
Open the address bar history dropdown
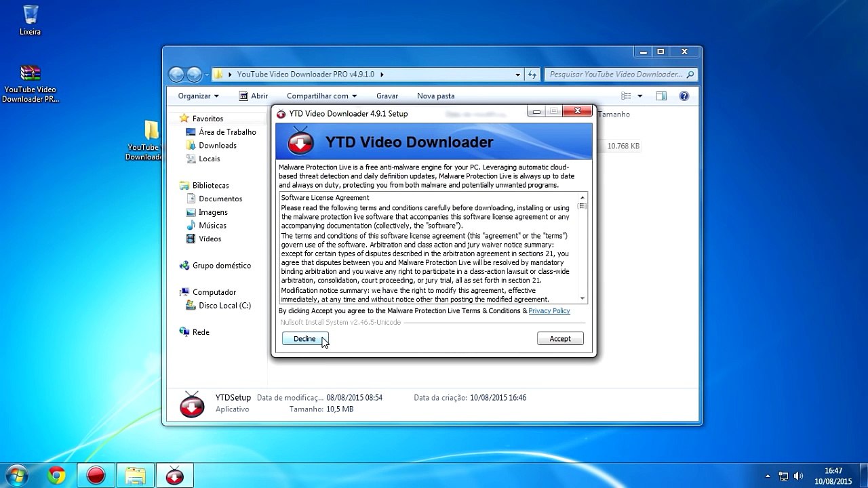518,75
